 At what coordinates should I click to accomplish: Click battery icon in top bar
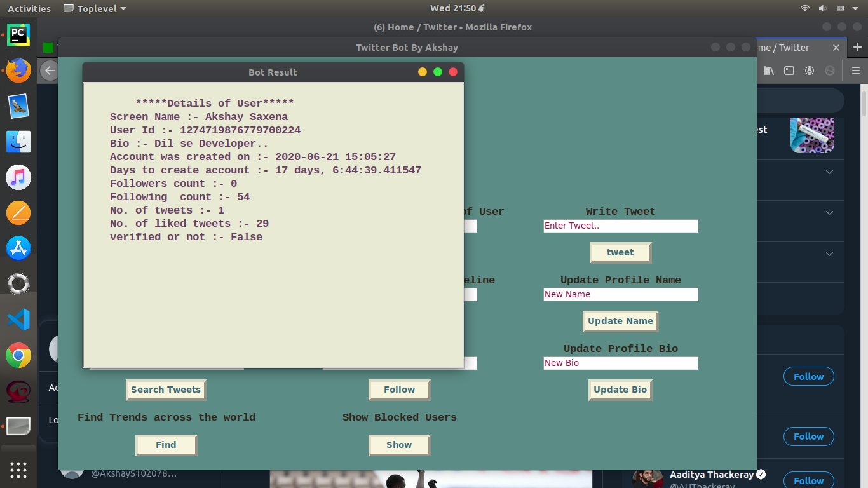[x=840, y=8]
